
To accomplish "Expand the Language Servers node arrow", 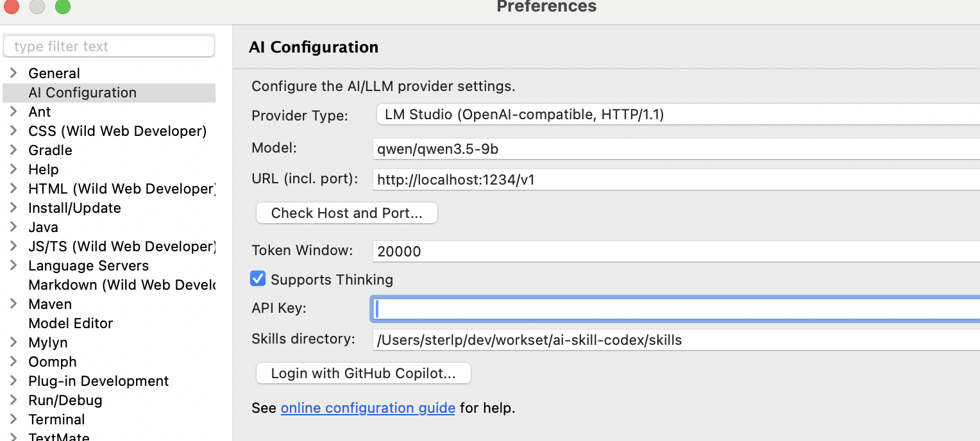I will [13, 265].
